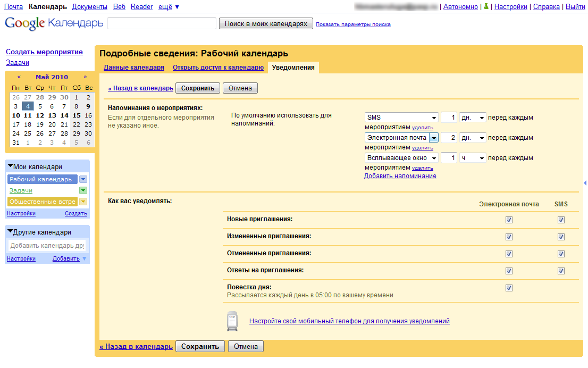Go to next month in mini calendar
Image resolution: width=588 pixels, height=368 pixels.
(x=85, y=77)
